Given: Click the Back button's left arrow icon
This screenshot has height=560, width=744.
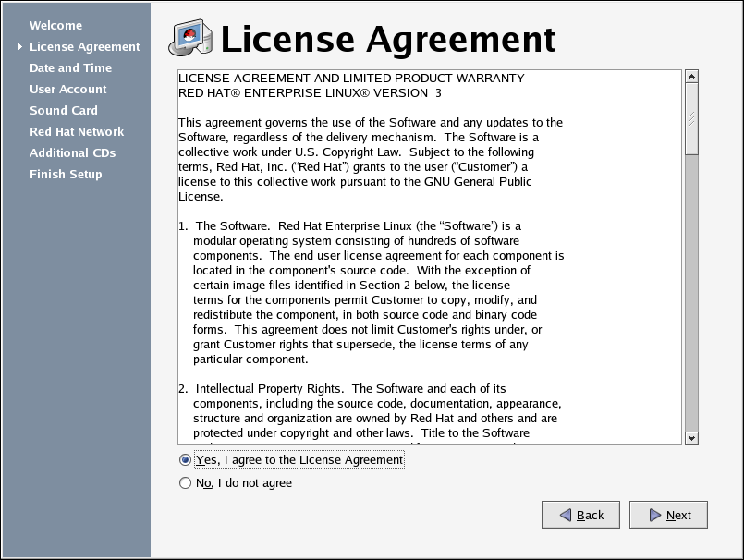Looking at the screenshot, I should [562, 515].
